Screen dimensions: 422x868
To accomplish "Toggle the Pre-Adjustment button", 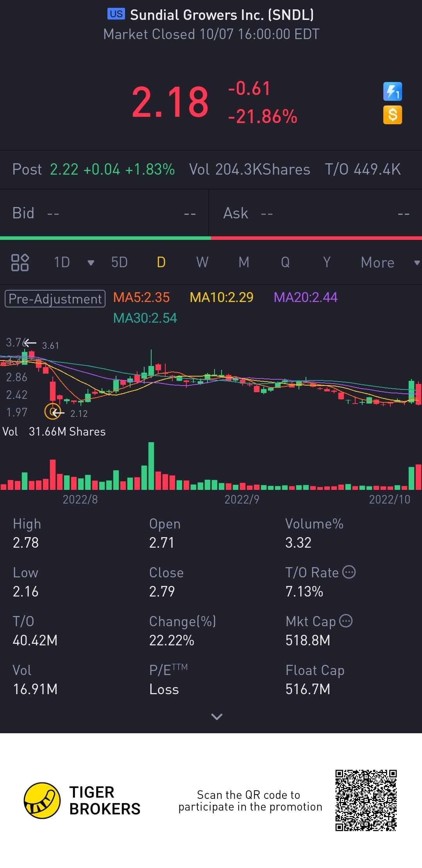I will click(55, 299).
